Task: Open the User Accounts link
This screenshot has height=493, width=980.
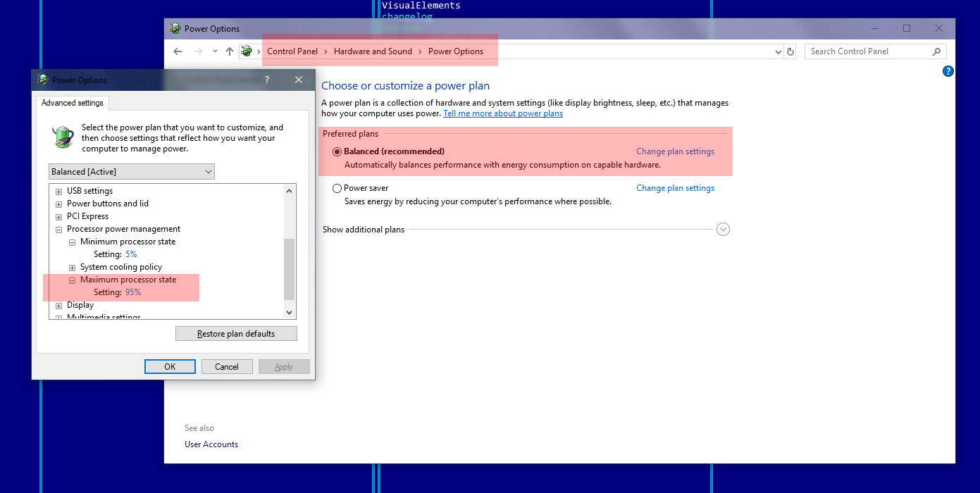Action: (x=211, y=444)
